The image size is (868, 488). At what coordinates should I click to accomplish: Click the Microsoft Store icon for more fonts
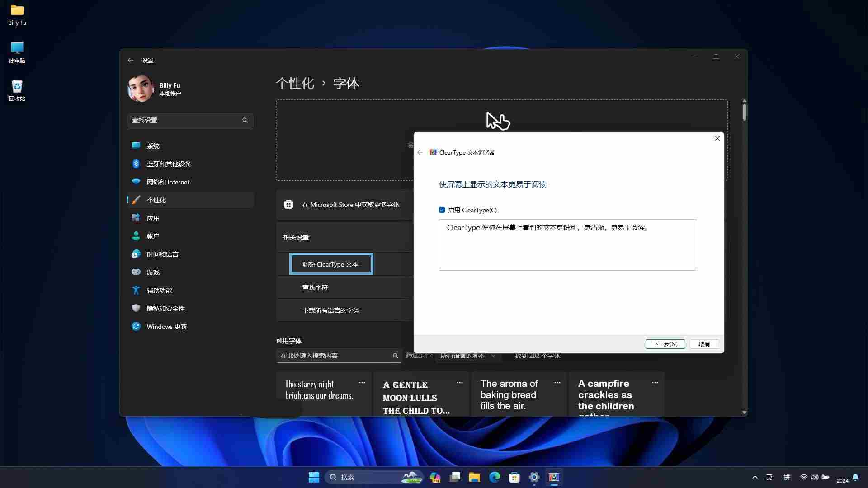[288, 205]
